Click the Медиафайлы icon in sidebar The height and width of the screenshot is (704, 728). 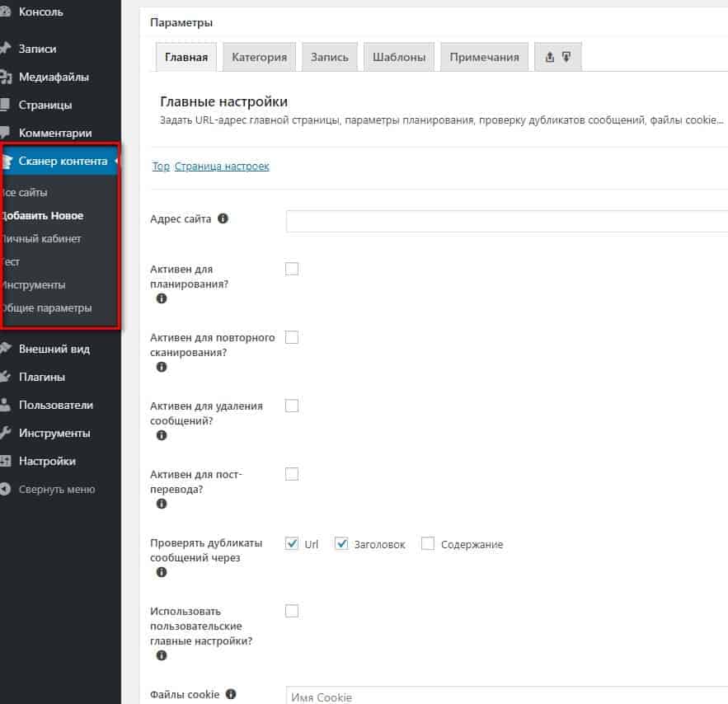(6, 77)
